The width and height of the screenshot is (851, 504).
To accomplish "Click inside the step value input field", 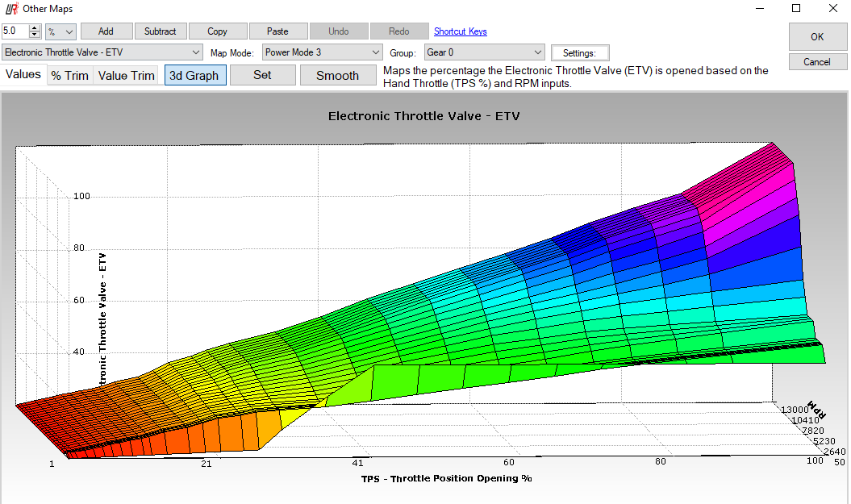I will [15, 31].
